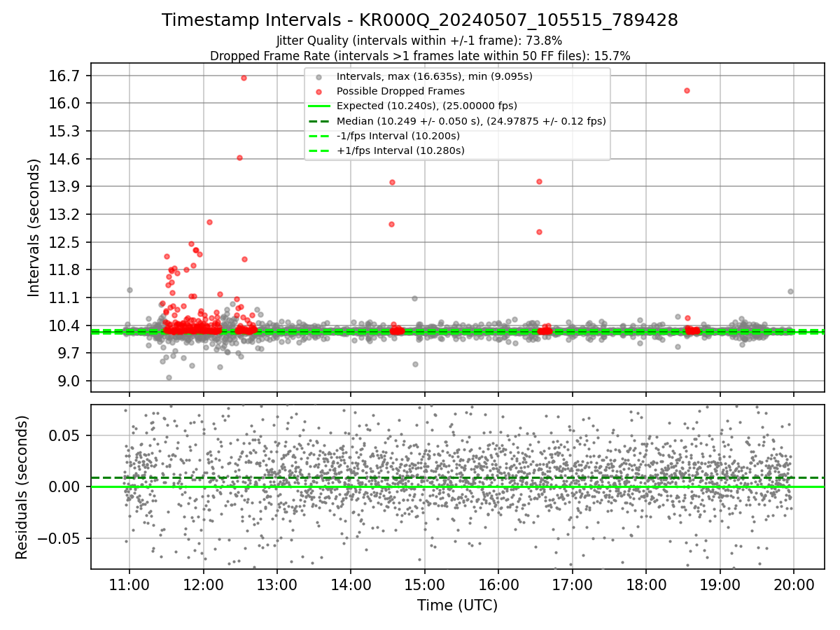The width and height of the screenshot is (840, 630).
Task: Click legend entry 'Possible Dropped Frames'
Action: 400,91
